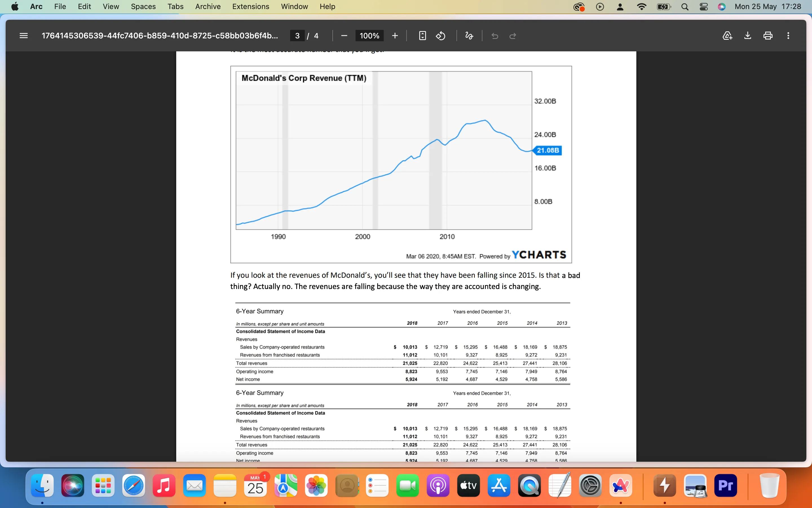Open Wi-Fi status menu
812x508 pixels.
tap(641, 7)
